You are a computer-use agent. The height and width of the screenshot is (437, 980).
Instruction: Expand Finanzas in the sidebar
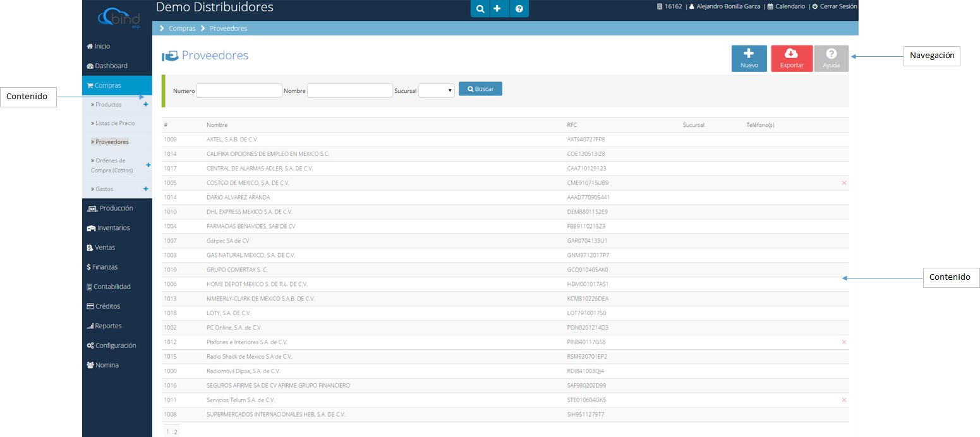102,267
